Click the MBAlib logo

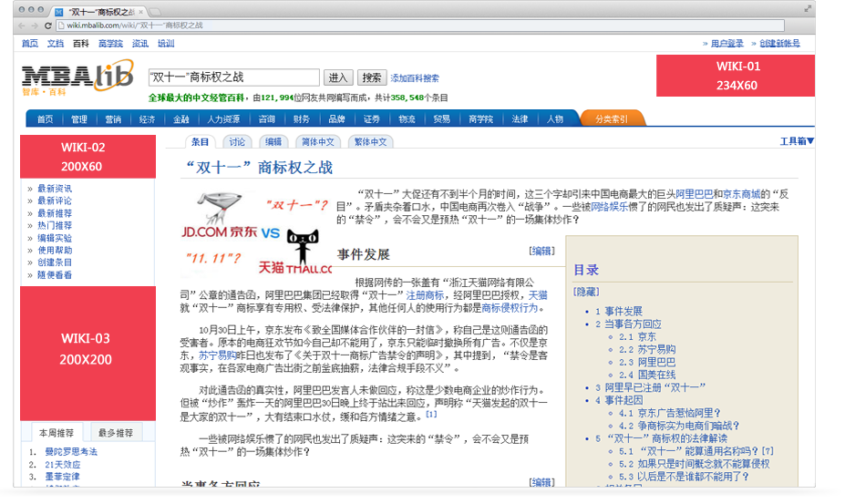click(x=77, y=77)
